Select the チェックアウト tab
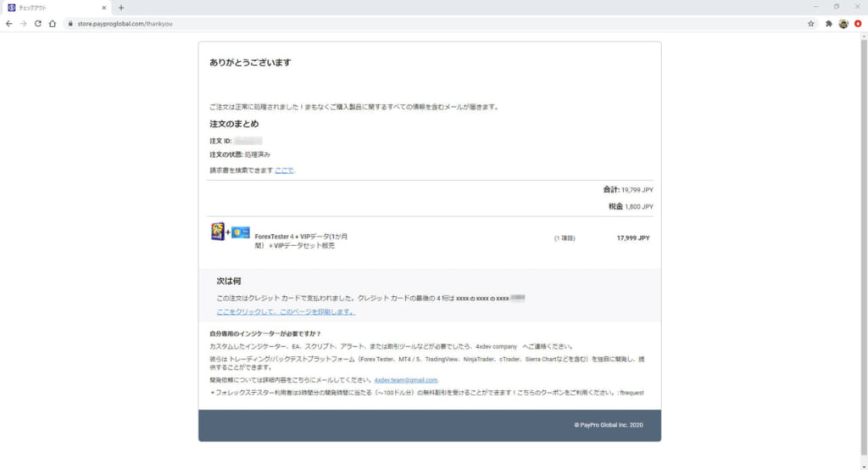Image resolution: width=868 pixels, height=470 pixels. click(55, 8)
